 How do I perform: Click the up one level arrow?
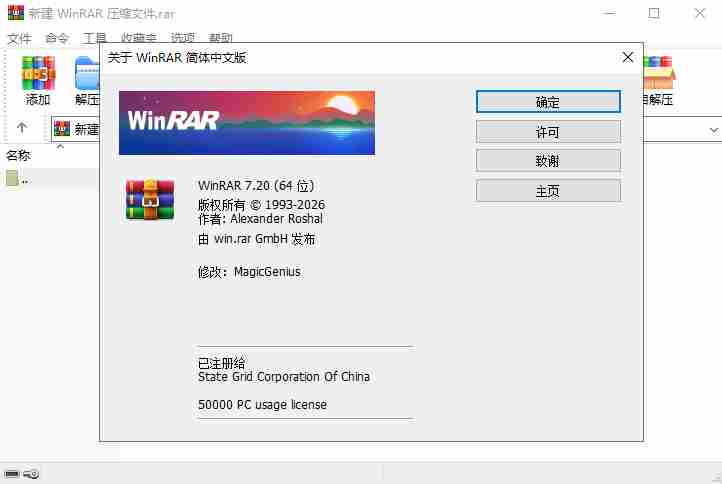click(x=22, y=129)
